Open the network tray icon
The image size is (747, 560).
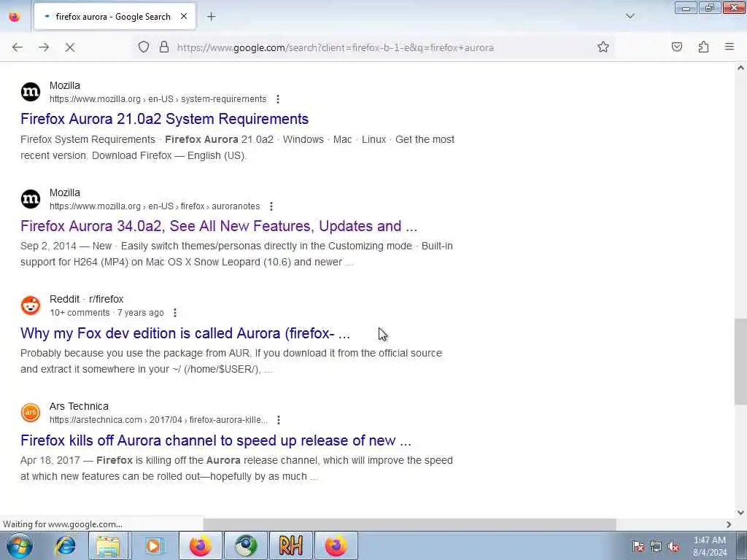coord(656,546)
